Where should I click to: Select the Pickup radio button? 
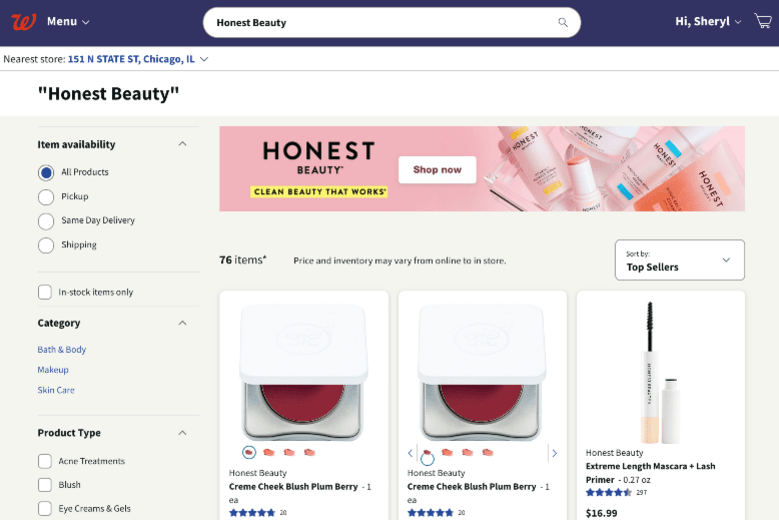pos(46,197)
